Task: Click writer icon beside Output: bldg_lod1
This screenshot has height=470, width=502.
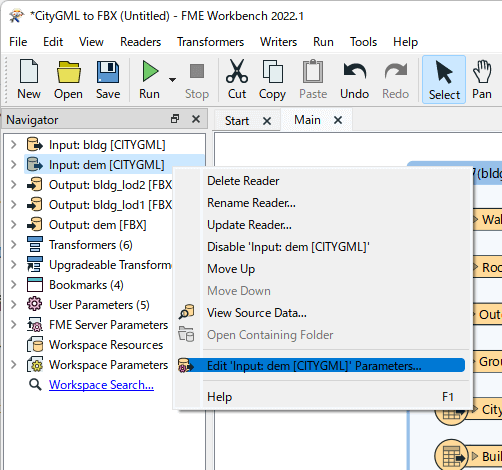Action: pyautogui.click(x=35, y=205)
